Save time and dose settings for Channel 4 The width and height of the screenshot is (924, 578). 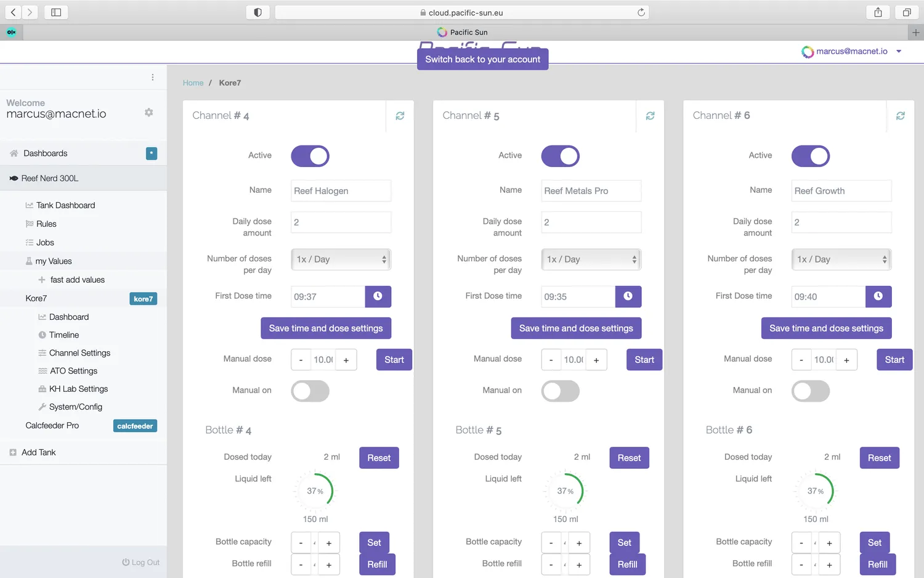click(326, 328)
